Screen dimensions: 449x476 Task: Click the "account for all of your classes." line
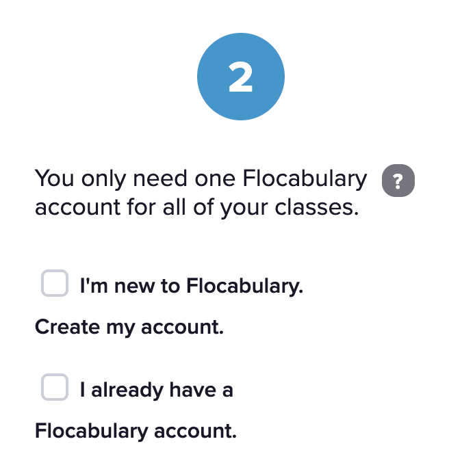click(x=196, y=205)
